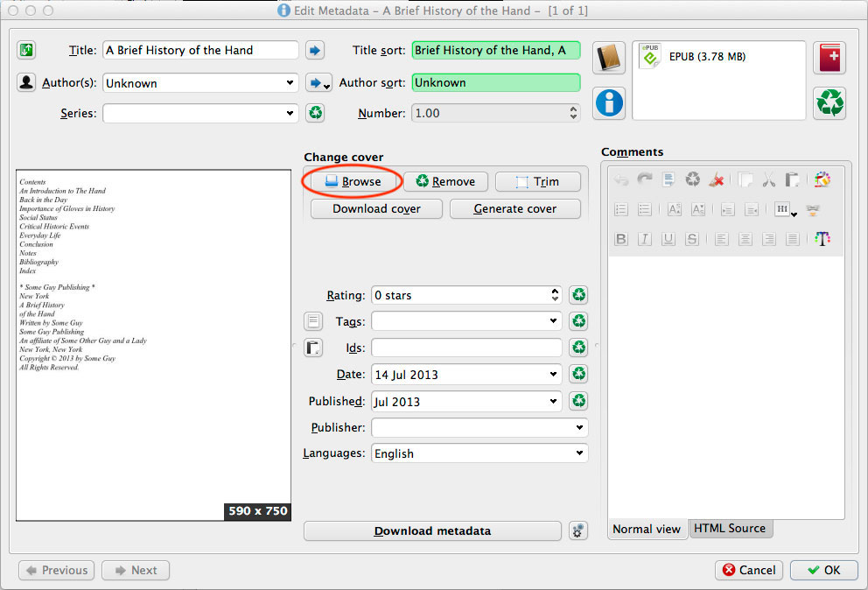The image size is (868, 590).
Task: Toggle Underline formatting in Comments toolbar
Action: pos(668,239)
